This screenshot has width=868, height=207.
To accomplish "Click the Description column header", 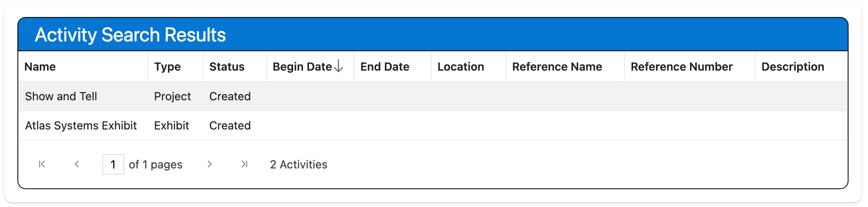I will click(792, 67).
